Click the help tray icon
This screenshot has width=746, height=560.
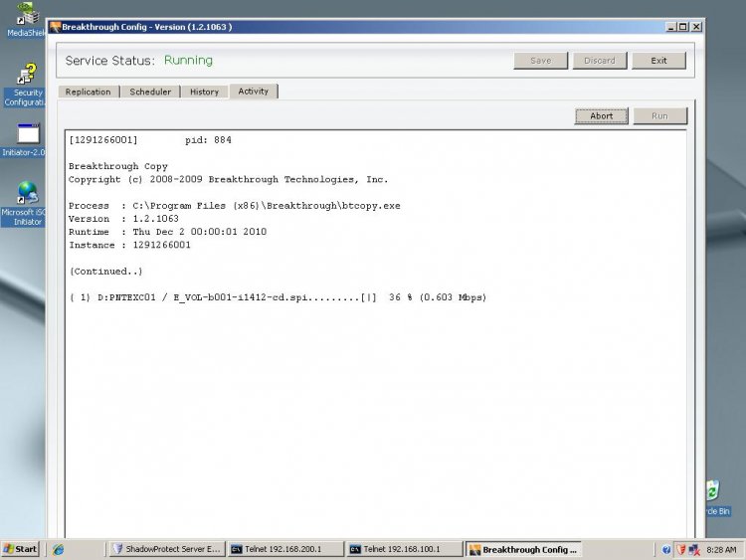[666, 550]
